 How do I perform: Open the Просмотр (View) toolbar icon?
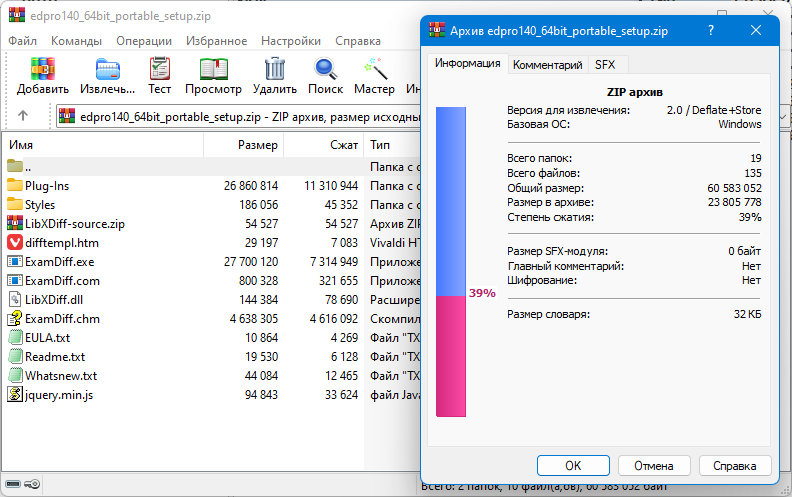coord(213,69)
